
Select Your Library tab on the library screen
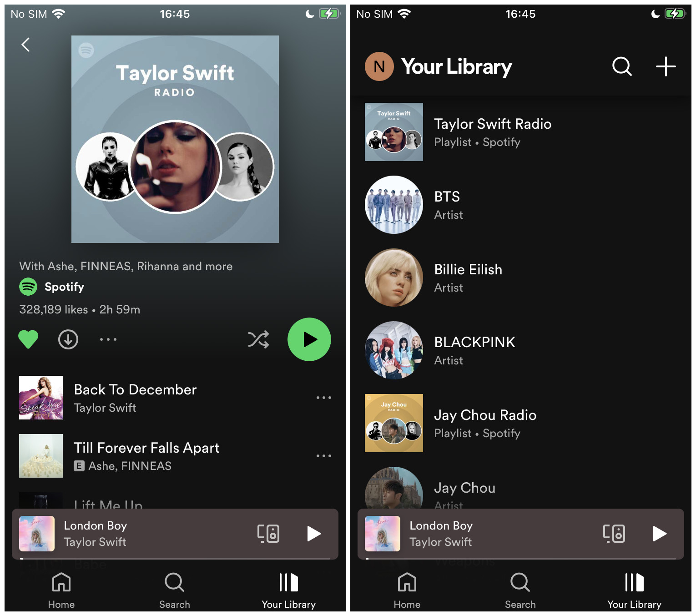click(x=634, y=591)
